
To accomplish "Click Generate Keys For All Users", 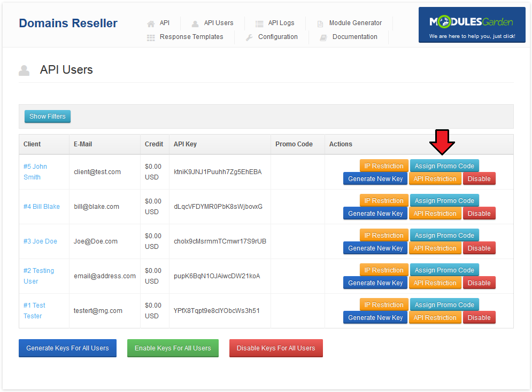I will [67, 348].
